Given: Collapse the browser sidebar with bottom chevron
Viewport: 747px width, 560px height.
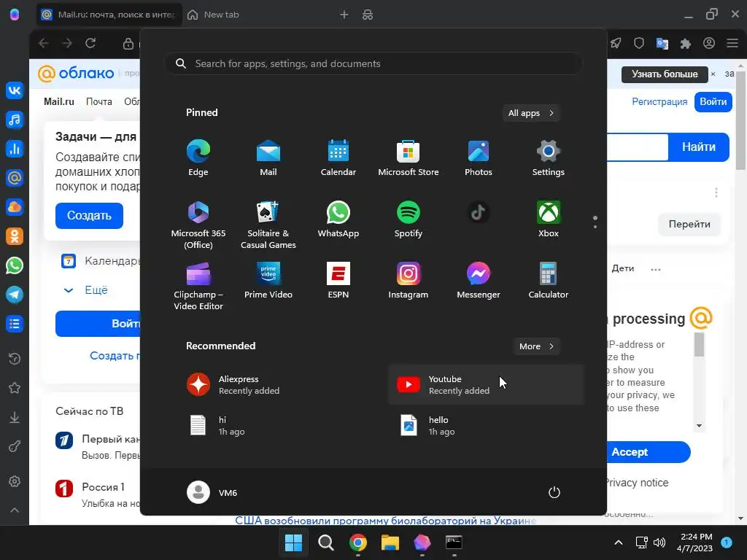Looking at the screenshot, I should (x=15, y=510).
